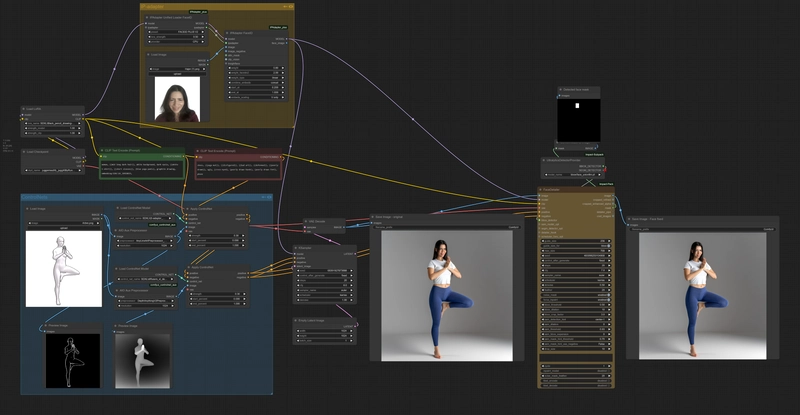Viewport: 800px width, 415px height.
Task: Click the width field in Empty Latent Image
Action: tap(324, 331)
